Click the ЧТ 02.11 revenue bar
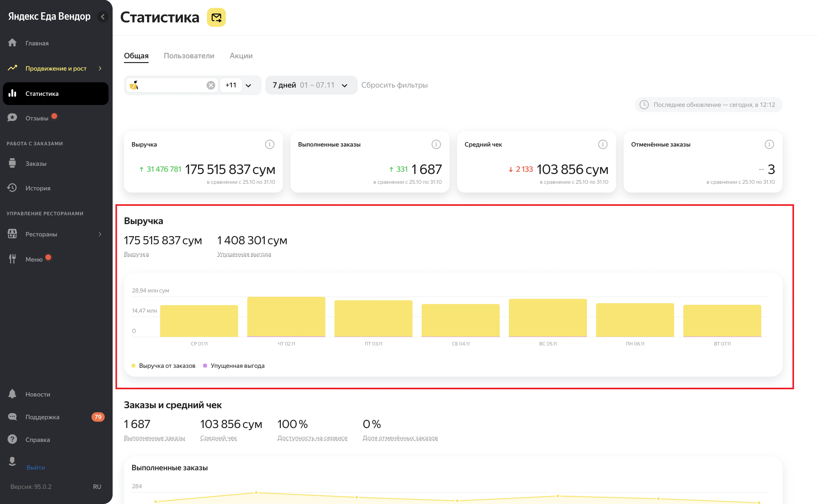This screenshot has width=818, height=504. coord(286,317)
